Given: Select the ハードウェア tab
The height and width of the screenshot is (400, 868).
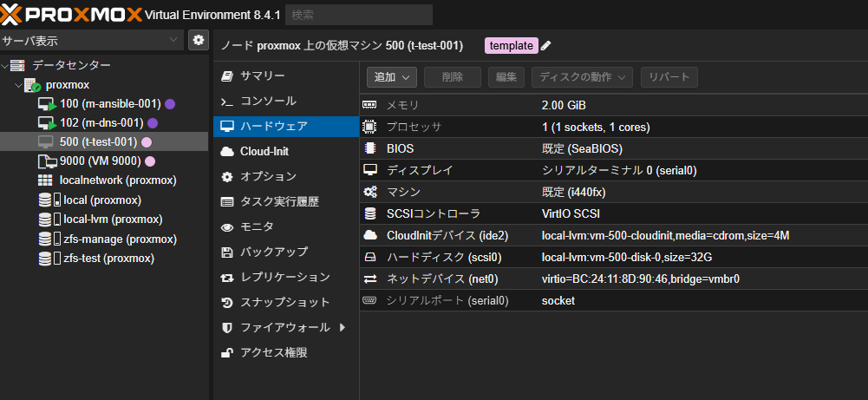Looking at the screenshot, I should click(286, 127).
